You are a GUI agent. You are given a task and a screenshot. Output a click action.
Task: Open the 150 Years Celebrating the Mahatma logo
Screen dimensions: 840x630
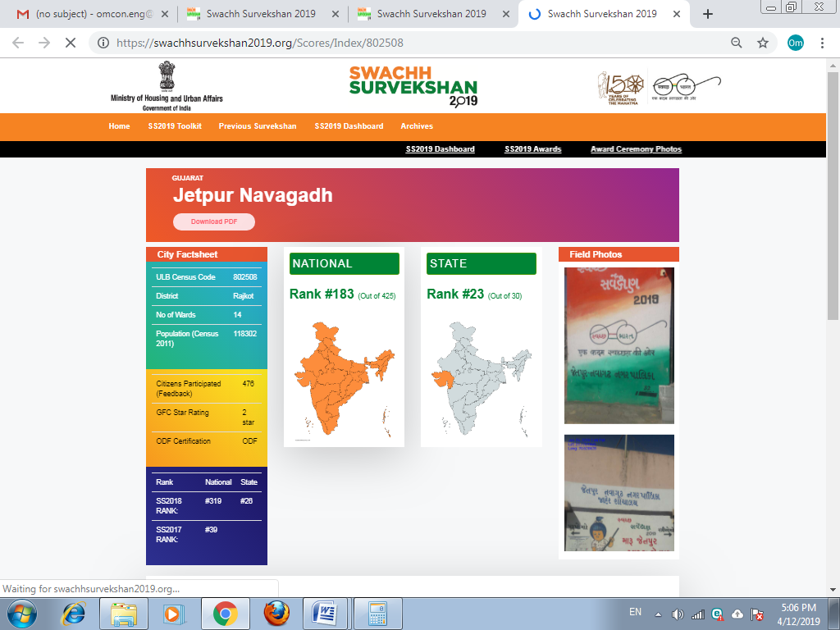coord(618,85)
